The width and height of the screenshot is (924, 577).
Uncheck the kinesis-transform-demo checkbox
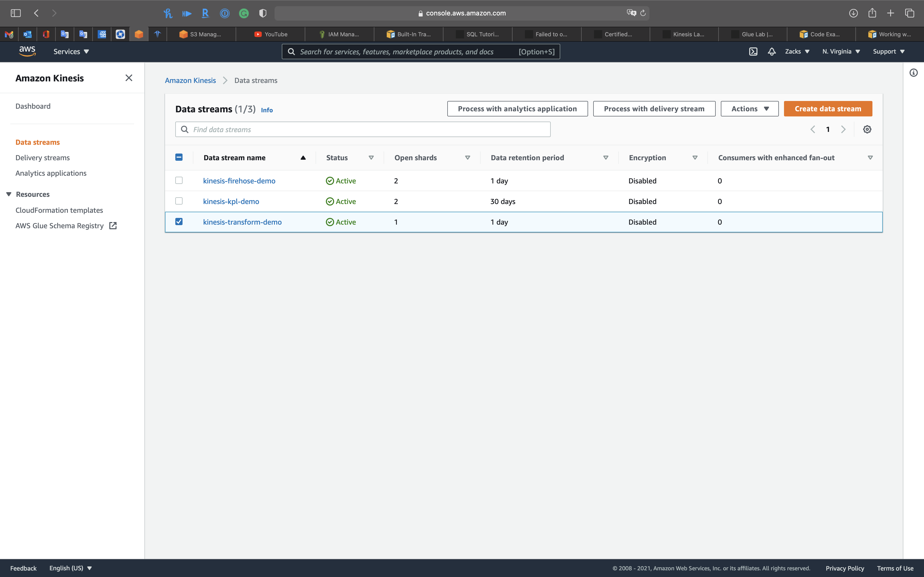coord(179,222)
